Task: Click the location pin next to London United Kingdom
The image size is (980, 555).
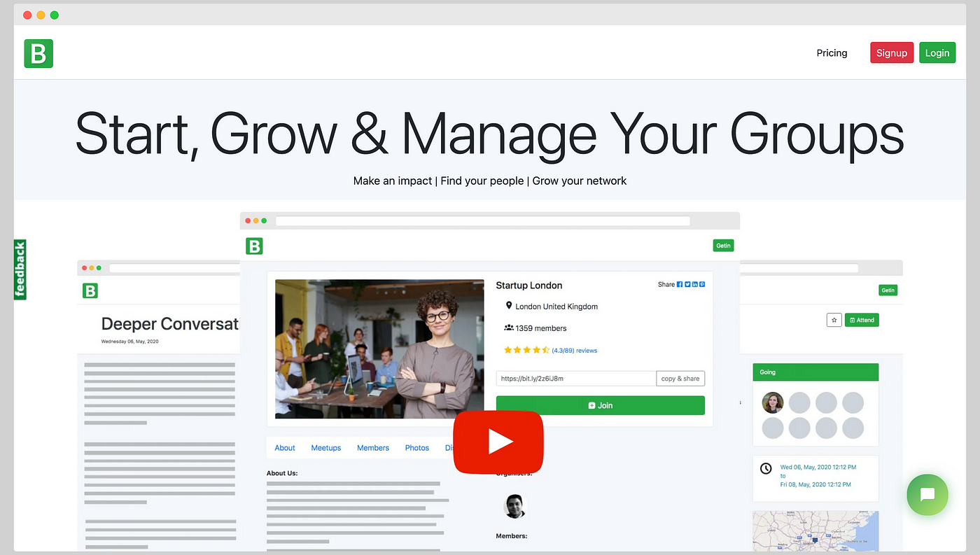Action: coord(509,306)
